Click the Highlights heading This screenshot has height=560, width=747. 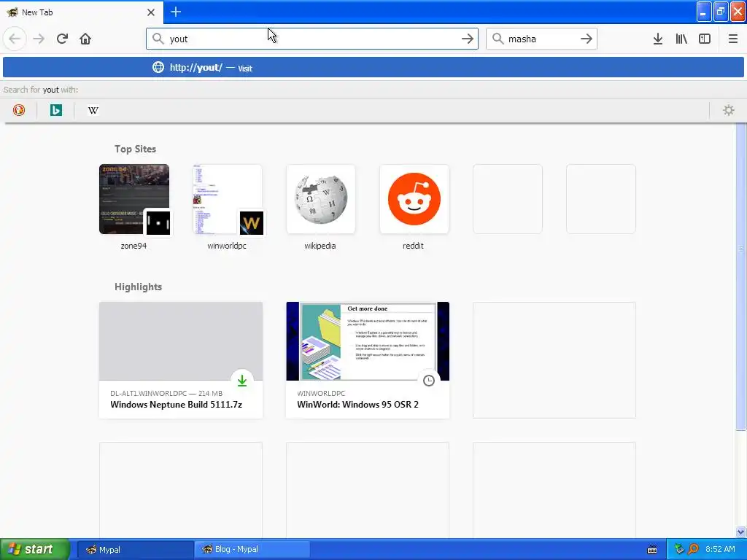pyautogui.click(x=138, y=287)
